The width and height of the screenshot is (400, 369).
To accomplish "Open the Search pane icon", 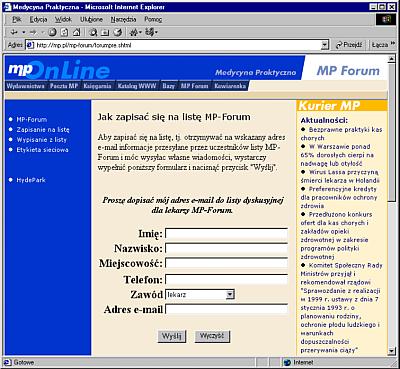I will coord(93,32).
